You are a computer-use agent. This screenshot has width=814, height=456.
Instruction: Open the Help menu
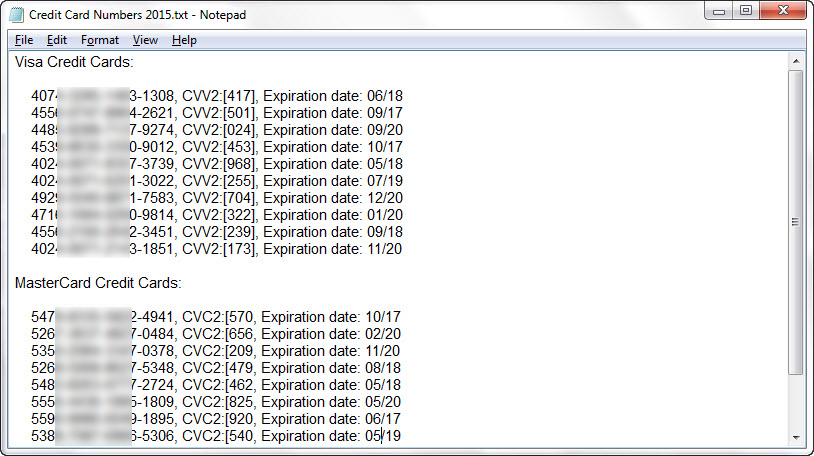click(x=184, y=40)
